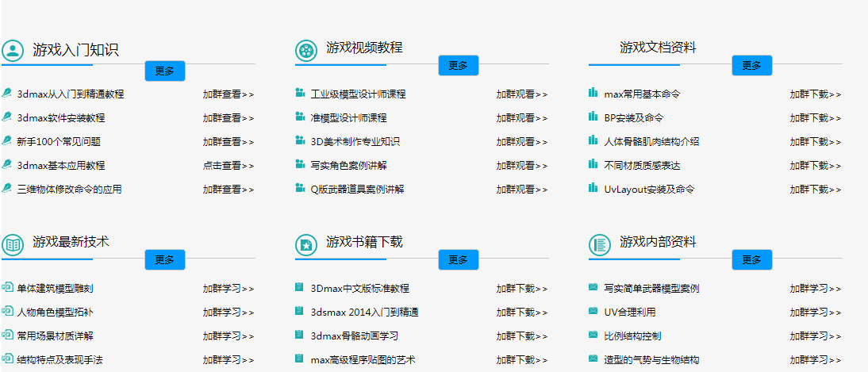Click the envelope icon next to 比例结构控制
The image size is (868, 372).
593,335
